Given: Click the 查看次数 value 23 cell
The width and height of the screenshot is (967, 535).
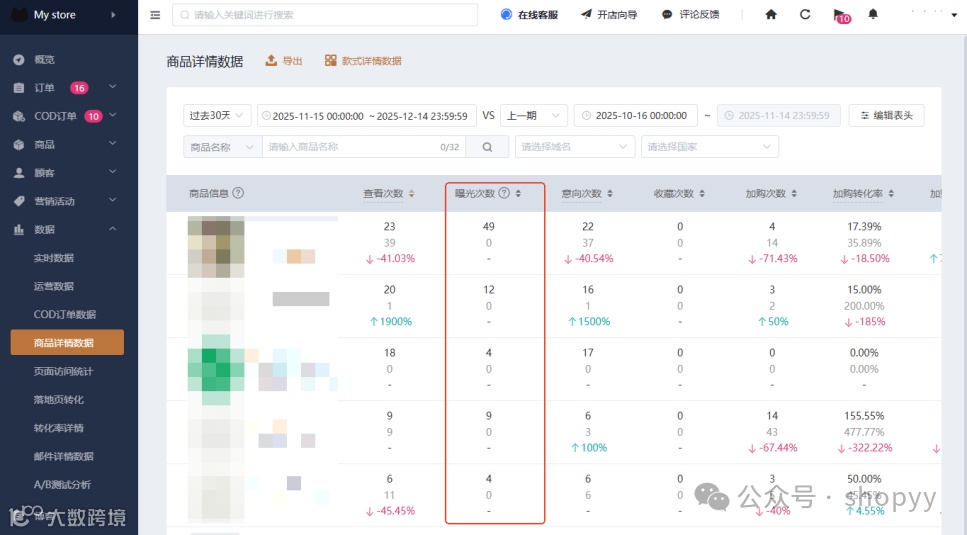Looking at the screenshot, I should (389, 227).
